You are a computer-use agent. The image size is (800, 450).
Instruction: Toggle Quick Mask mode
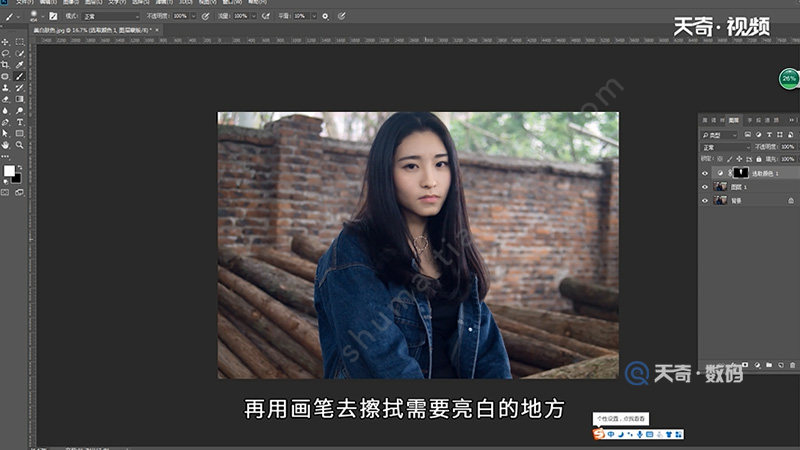tap(5, 192)
